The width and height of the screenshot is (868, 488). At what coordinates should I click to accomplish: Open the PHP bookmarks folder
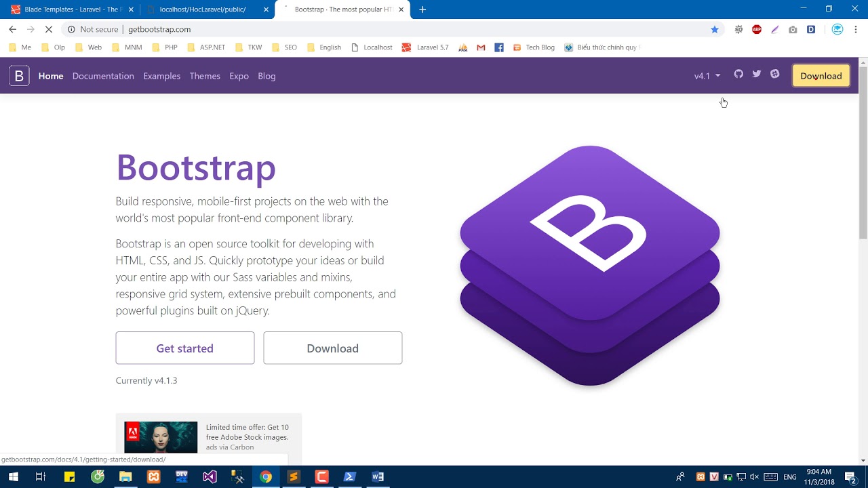[x=165, y=47]
